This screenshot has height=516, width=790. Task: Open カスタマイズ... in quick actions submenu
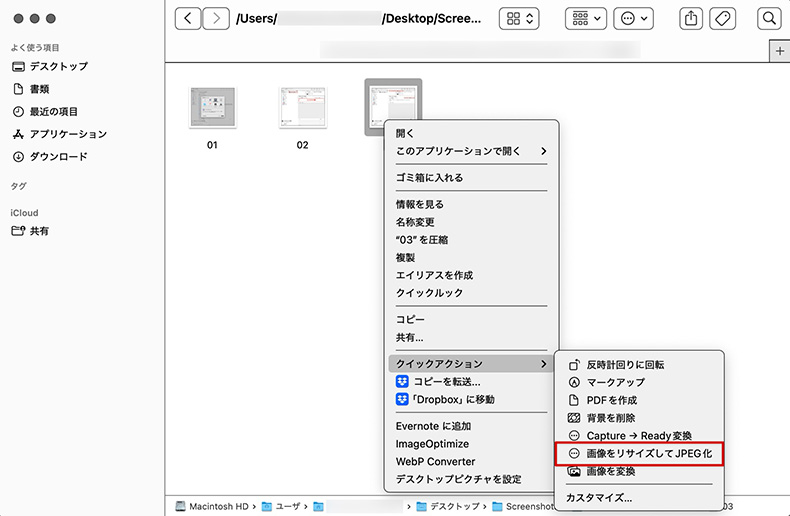click(x=639, y=498)
